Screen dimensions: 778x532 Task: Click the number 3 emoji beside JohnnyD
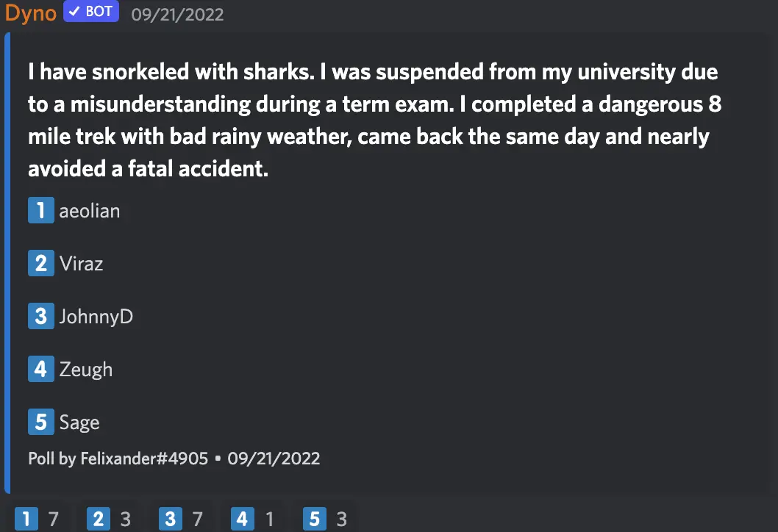[40, 317]
